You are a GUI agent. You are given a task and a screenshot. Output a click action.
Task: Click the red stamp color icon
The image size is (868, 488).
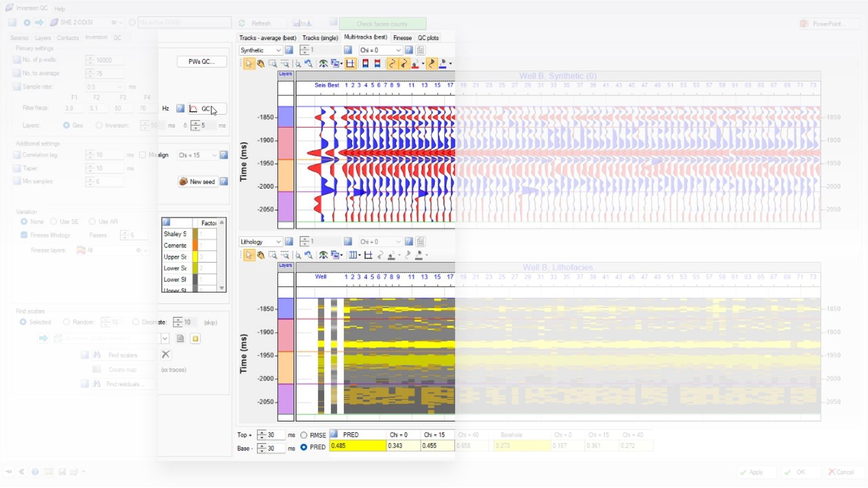click(x=415, y=63)
